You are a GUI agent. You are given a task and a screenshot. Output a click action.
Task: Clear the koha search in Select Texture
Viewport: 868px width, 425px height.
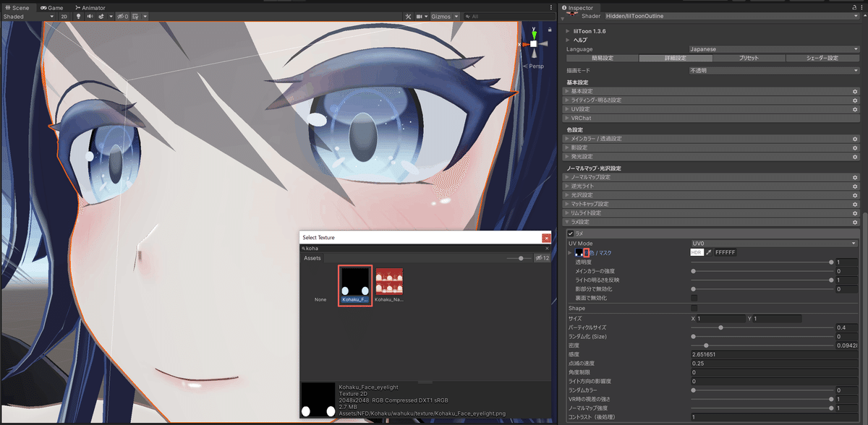(x=547, y=248)
